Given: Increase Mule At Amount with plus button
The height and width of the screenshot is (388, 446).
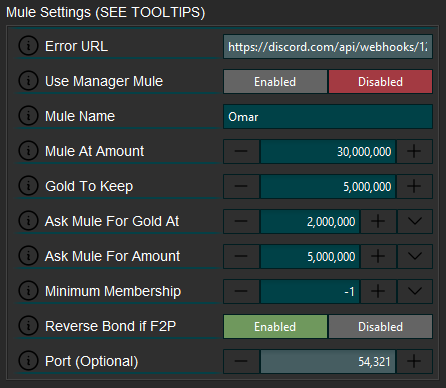Looking at the screenshot, I should point(414,151).
